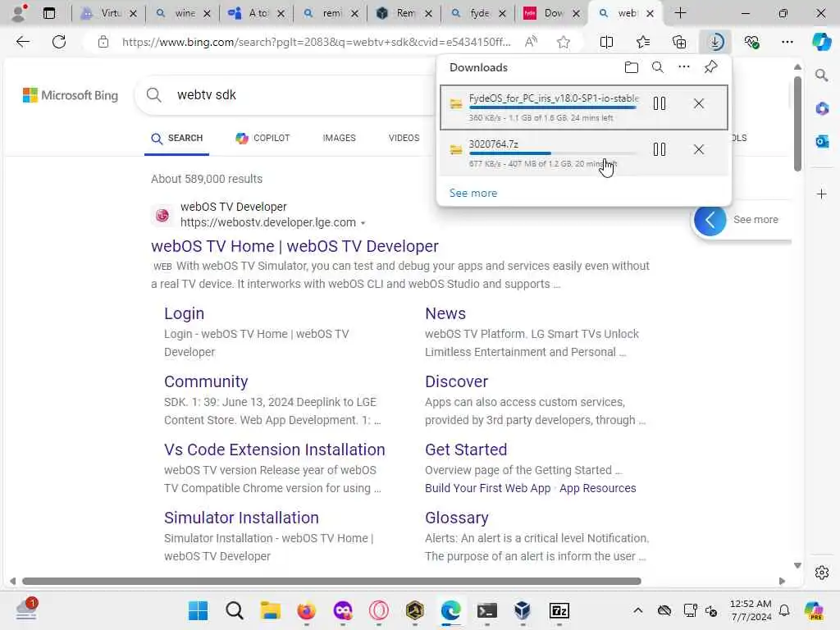
Task: Open Copilot sidebar icon
Action: (821, 42)
